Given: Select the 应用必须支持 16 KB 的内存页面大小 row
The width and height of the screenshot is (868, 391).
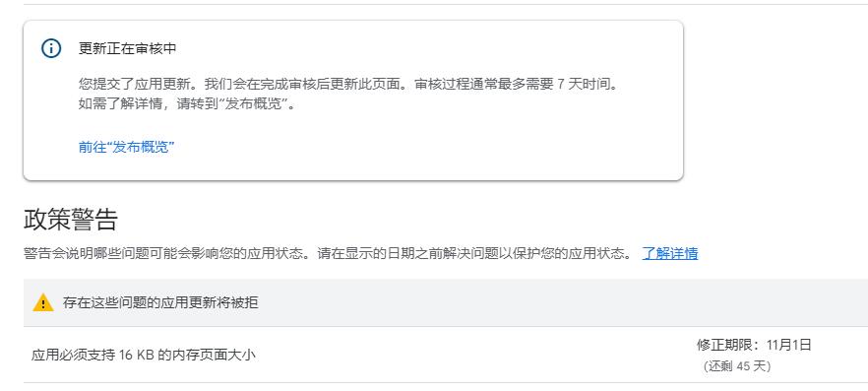Looking at the screenshot, I should (x=446, y=355).
